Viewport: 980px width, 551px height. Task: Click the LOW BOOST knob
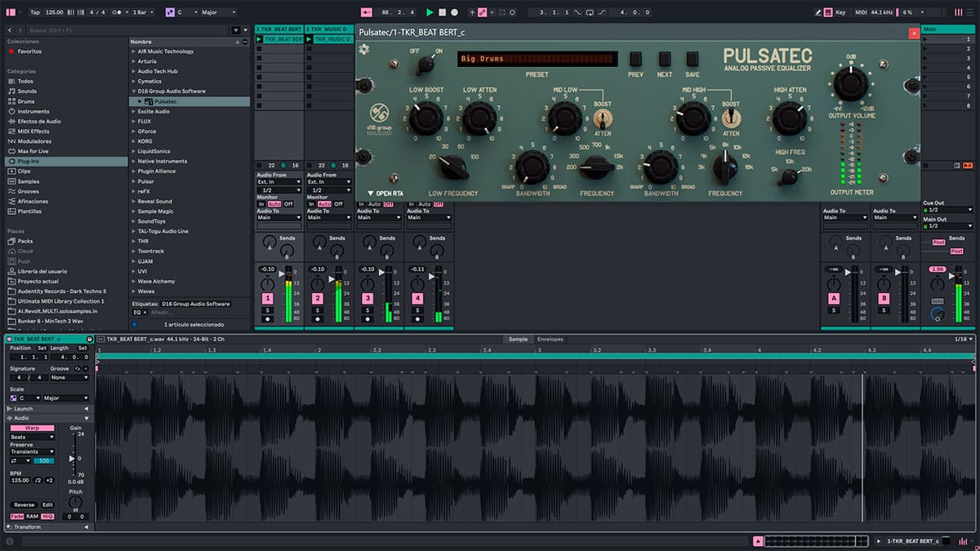click(x=425, y=119)
